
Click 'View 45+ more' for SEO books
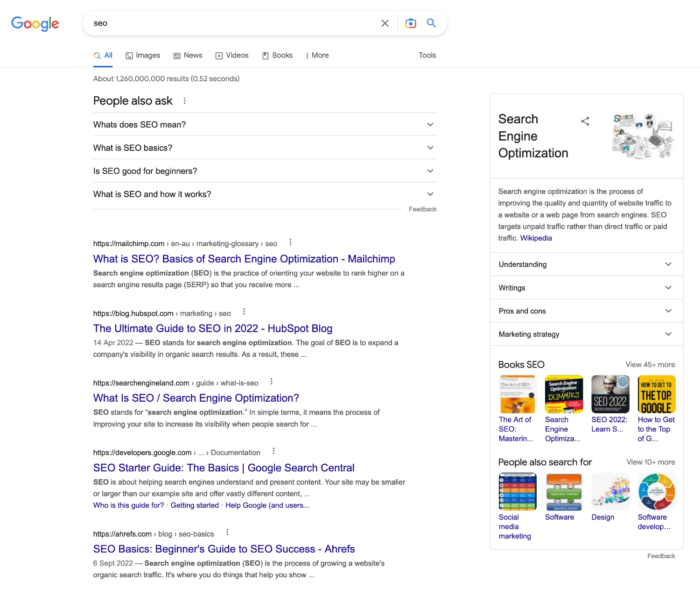click(x=651, y=364)
